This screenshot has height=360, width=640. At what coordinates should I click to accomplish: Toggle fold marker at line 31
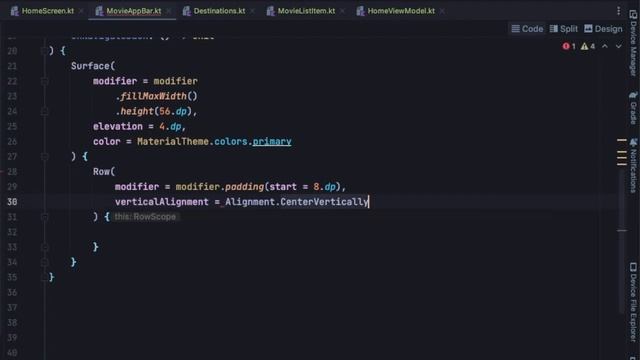tap(44, 217)
